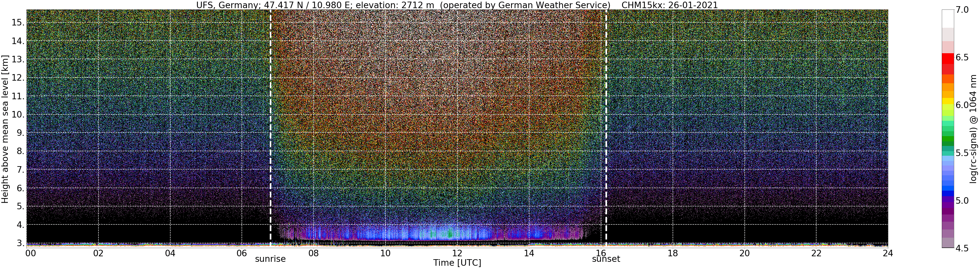Click the "7." height tick label

(x=21, y=170)
